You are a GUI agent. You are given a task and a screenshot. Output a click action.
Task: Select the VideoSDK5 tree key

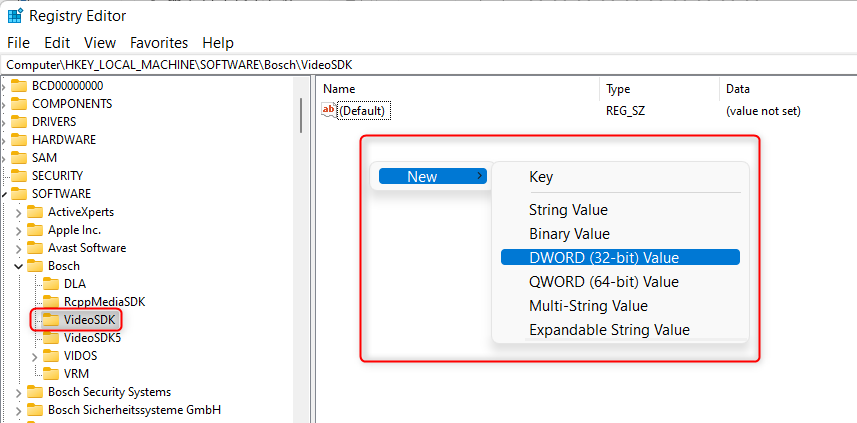coord(92,338)
